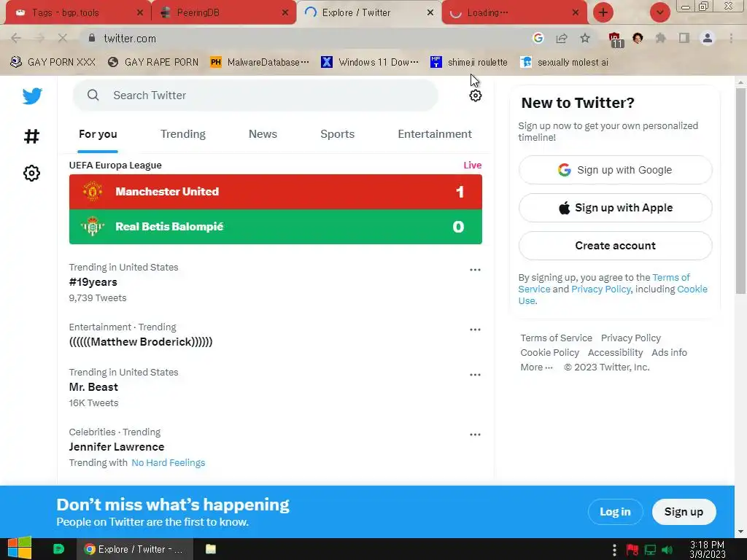Stop page loading with the X button

coord(63,38)
